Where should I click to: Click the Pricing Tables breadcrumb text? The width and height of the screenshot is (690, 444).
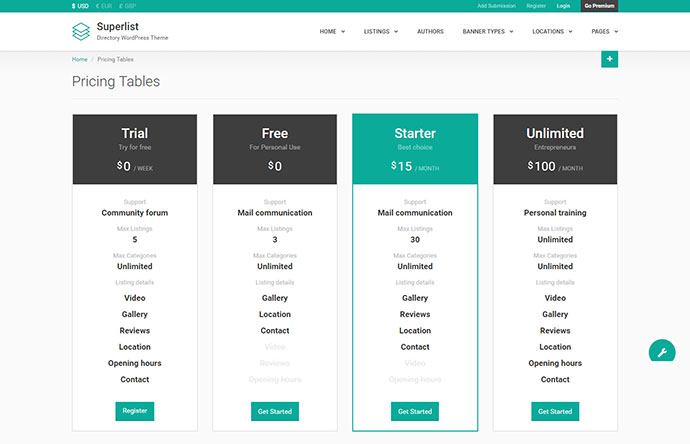point(115,59)
